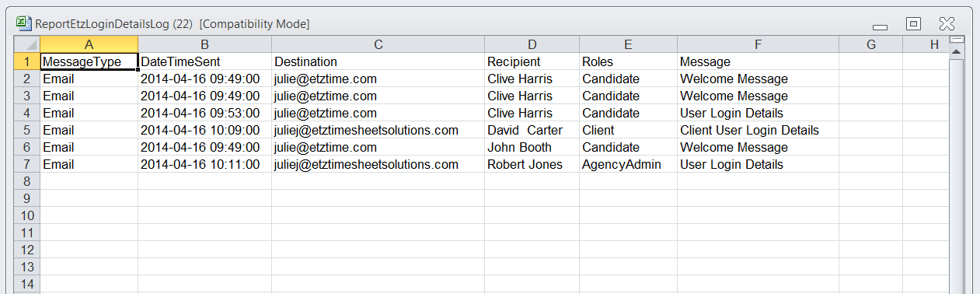Select column F header
The width and height of the screenshot is (980, 294).
[x=758, y=44]
